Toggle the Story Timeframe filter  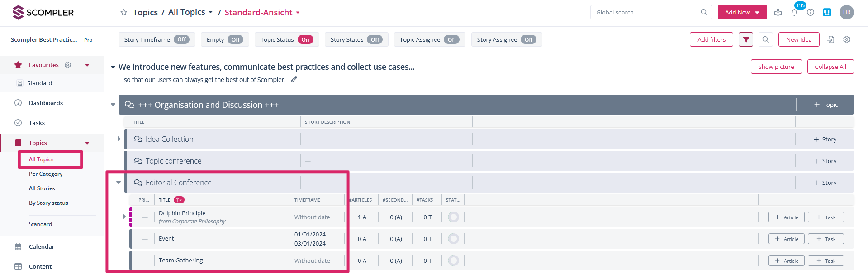point(181,40)
